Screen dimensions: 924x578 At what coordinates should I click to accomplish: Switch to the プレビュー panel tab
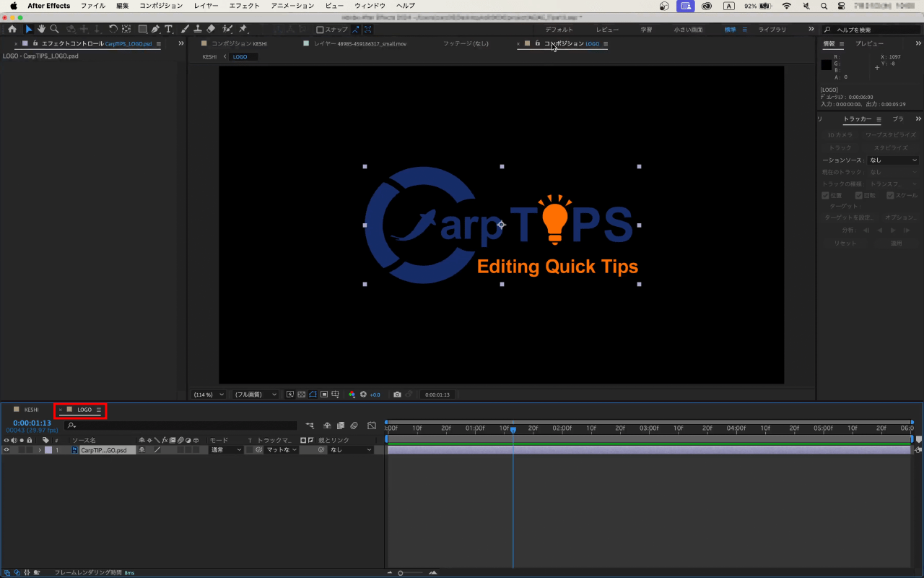point(869,43)
